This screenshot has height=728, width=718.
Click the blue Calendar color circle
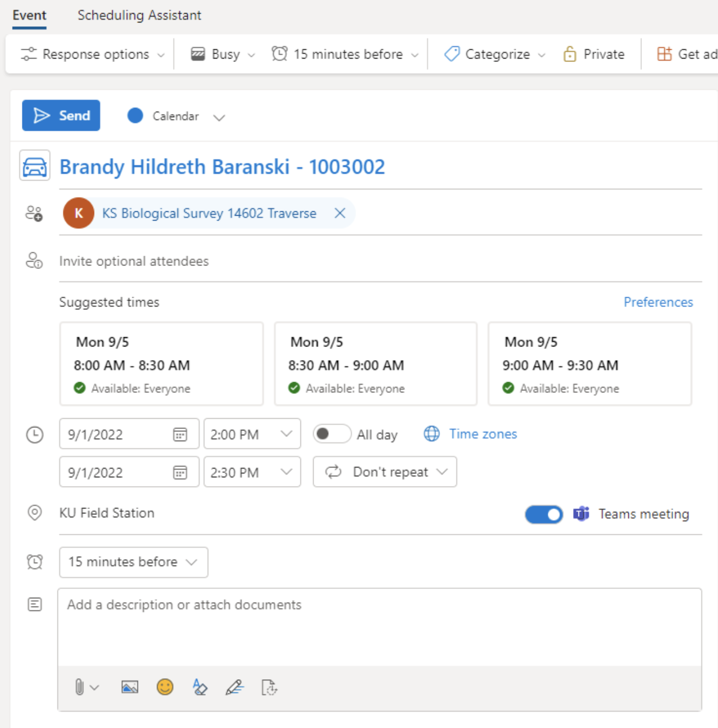tap(135, 115)
